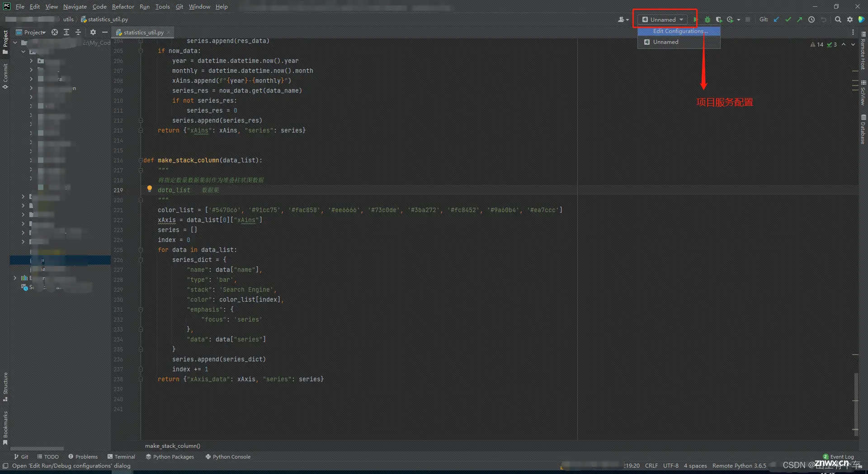Run with coverage using the shield icon
Viewport: 868px width, 474px height.
(x=719, y=19)
